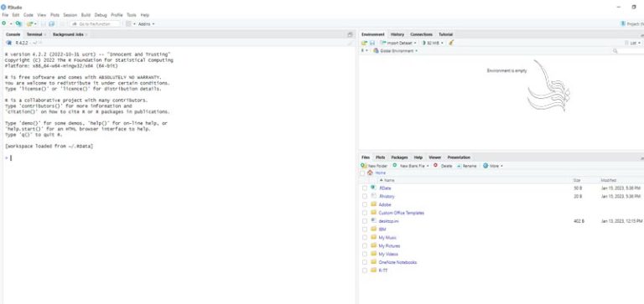Open the Session menu
This screenshot has height=304, width=644.
coord(70,15)
